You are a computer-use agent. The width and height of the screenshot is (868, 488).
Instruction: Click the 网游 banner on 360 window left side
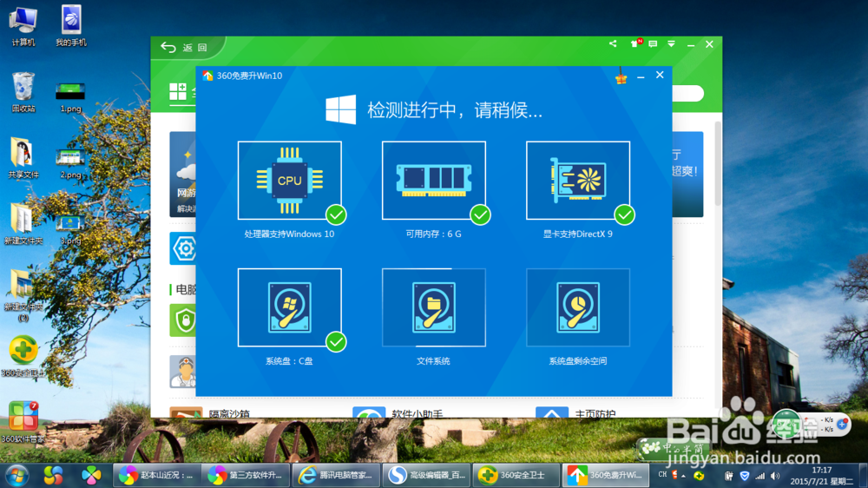pos(182,174)
